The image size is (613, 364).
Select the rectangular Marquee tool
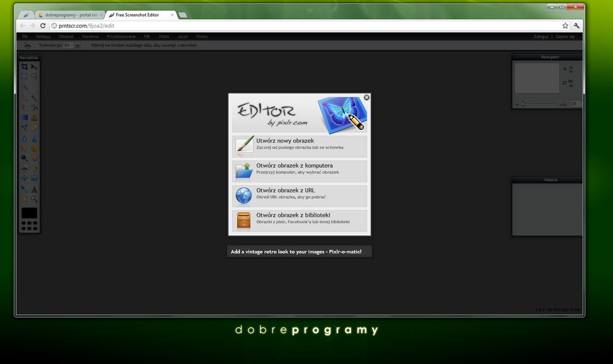[24, 76]
